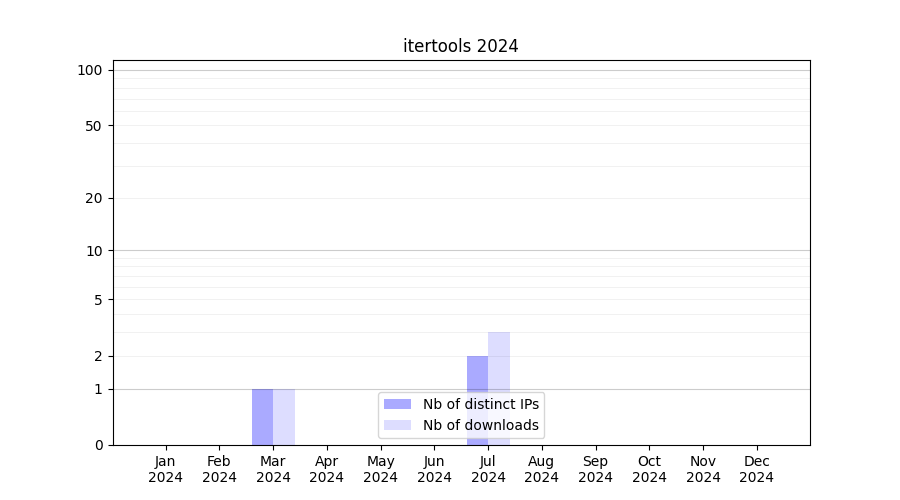Viewport: 900px width, 500px height.
Task: Click the March distinct IPs bar
Action: pyautogui.click(x=262, y=417)
